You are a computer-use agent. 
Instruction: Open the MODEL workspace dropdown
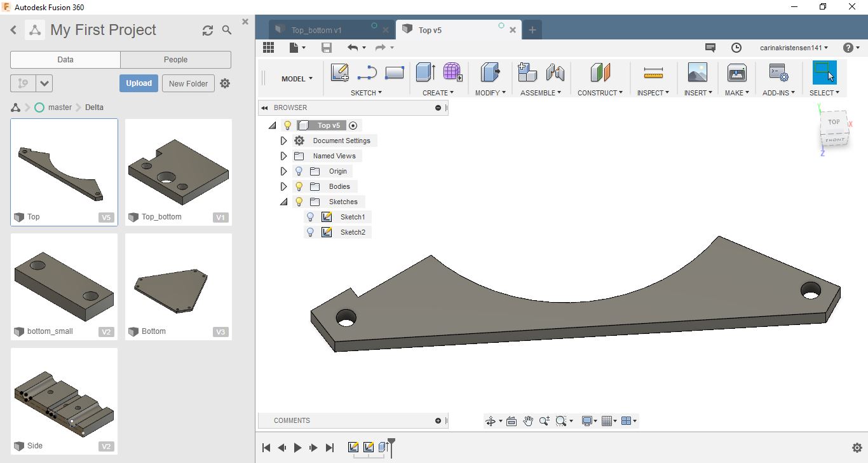point(297,79)
